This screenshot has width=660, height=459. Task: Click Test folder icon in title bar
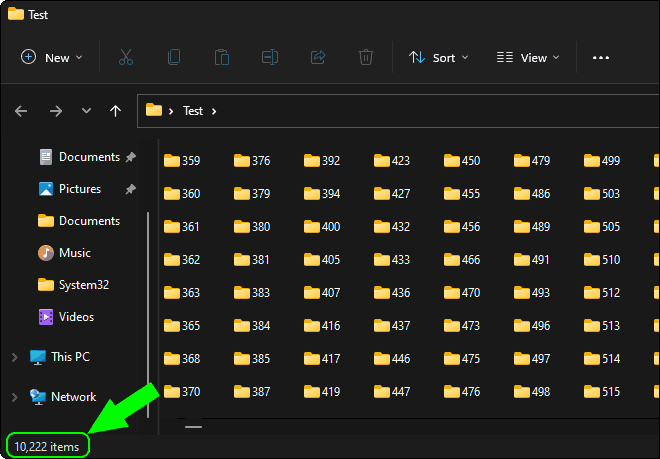click(x=16, y=14)
